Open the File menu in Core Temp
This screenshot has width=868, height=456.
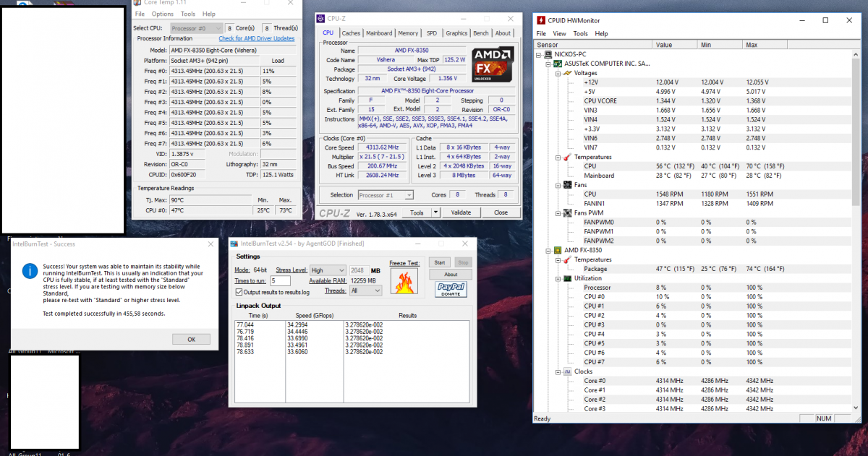click(x=140, y=14)
